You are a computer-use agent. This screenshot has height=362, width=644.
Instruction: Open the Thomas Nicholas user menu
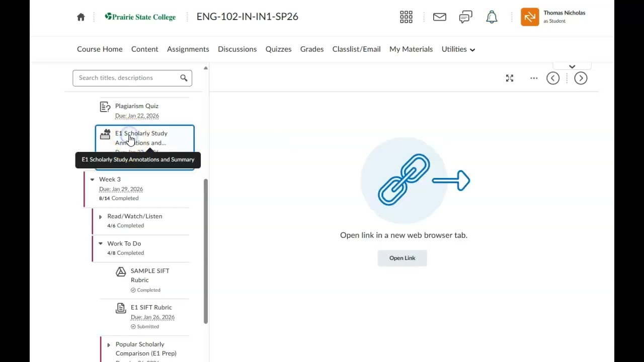pyautogui.click(x=553, y=17)
